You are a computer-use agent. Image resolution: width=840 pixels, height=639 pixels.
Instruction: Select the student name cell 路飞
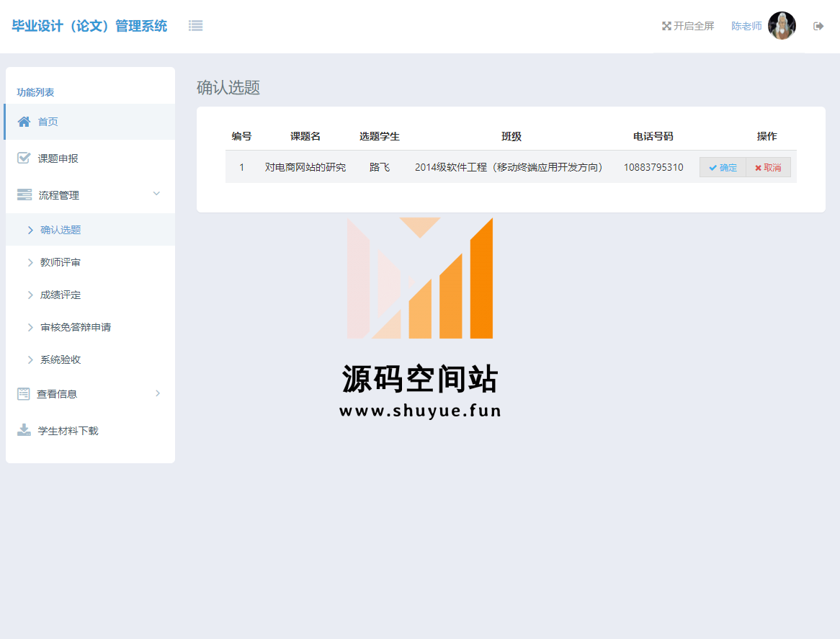pos(379,168)
